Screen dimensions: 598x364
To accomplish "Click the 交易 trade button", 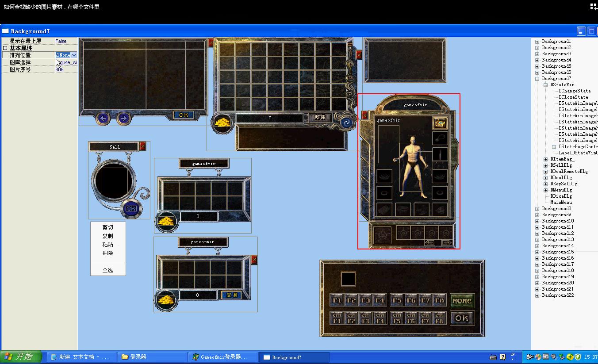I will [231, 295].
